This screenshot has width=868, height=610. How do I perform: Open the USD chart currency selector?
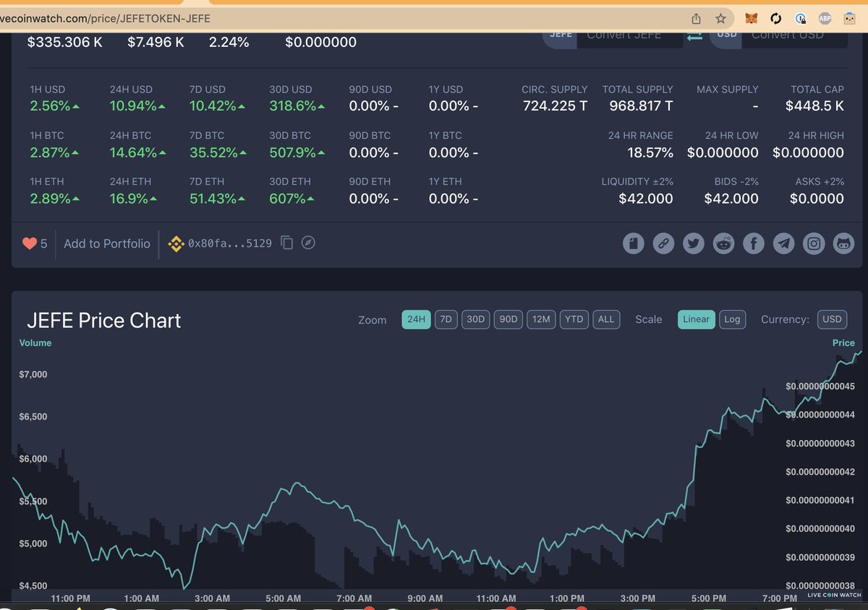tap(833, 319)
